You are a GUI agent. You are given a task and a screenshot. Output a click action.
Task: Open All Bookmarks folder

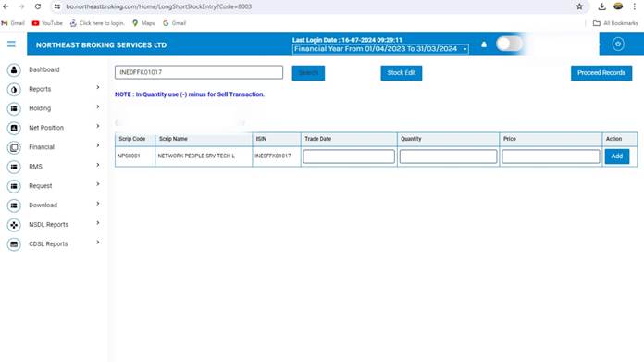[x=615, y=23]
